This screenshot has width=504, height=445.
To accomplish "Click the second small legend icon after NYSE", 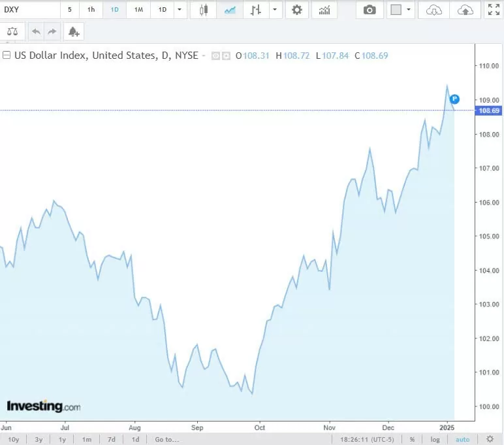I will [x=227, y=56].
